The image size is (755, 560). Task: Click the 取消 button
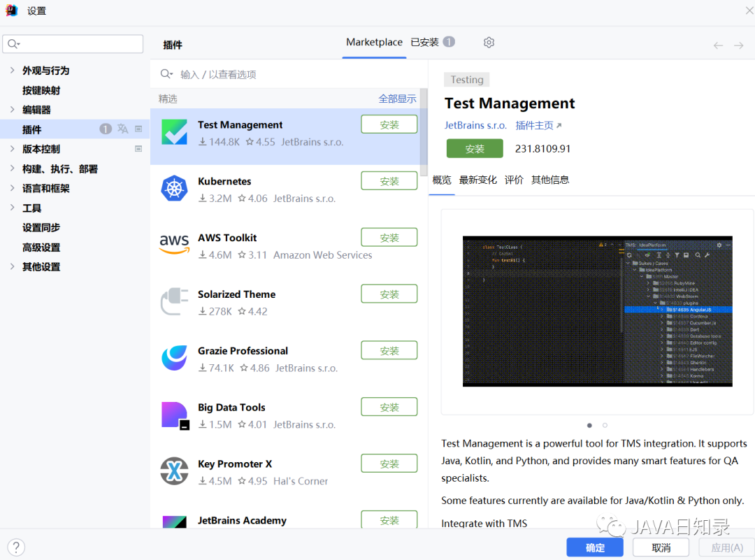click(x=661, y=547)
